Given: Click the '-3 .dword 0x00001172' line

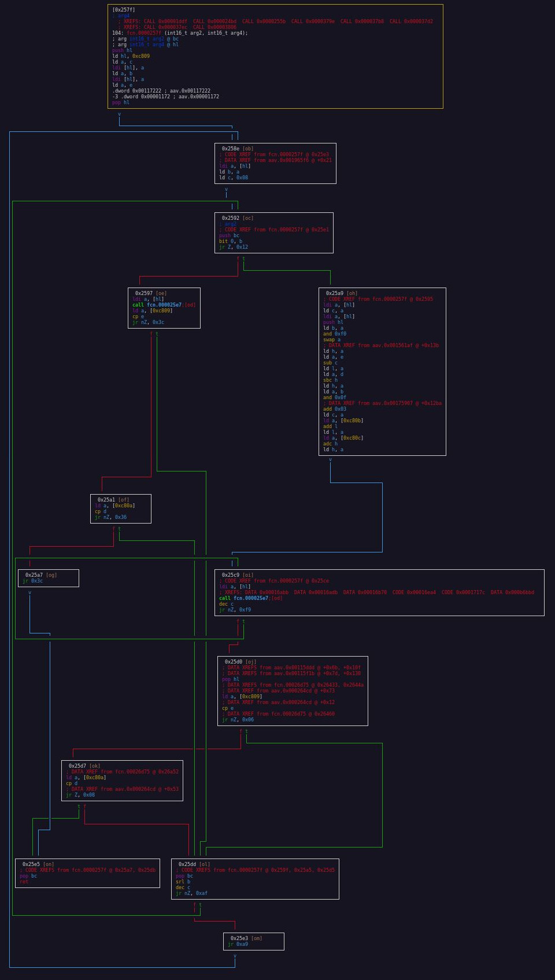Looking at the screenshot, I should pyautogui.click(x=165, y=97).
